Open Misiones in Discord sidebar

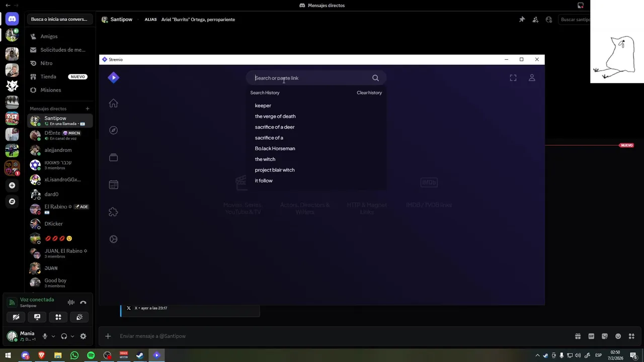60,90
